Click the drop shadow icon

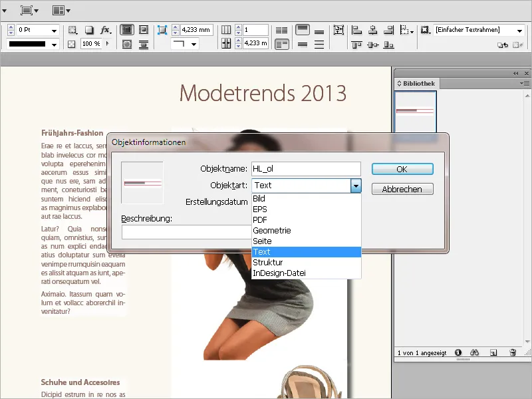point(89,30)
